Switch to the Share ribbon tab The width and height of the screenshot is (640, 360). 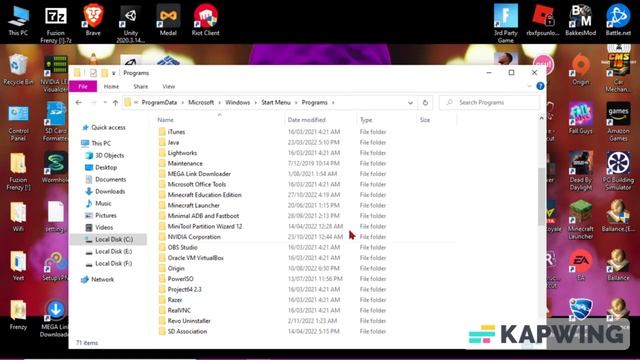tap(140, 87)
